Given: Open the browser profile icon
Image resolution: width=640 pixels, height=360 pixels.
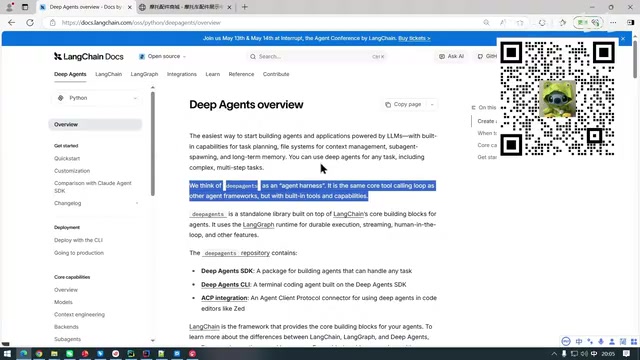Looking at the screenshot, I should click(x=9, y=7).
